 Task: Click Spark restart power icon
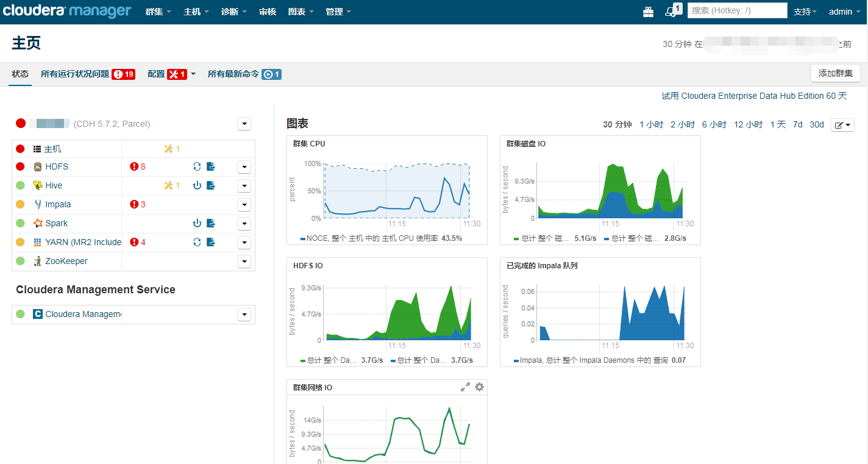197,223
